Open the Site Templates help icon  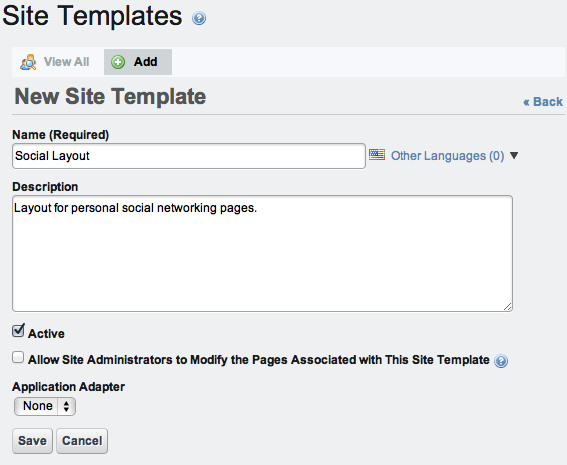point(199,18)
